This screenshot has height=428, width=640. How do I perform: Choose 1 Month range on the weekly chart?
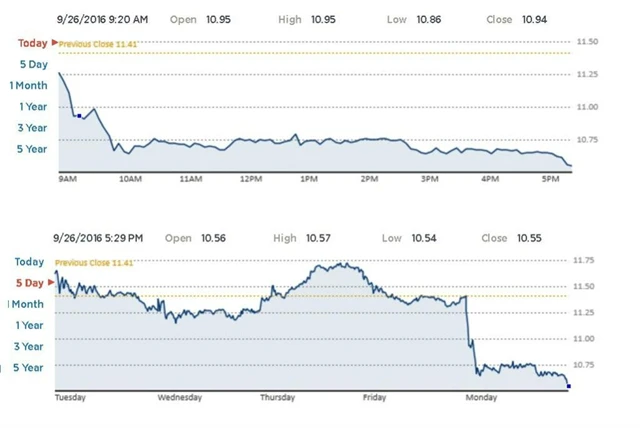[27, 303]
